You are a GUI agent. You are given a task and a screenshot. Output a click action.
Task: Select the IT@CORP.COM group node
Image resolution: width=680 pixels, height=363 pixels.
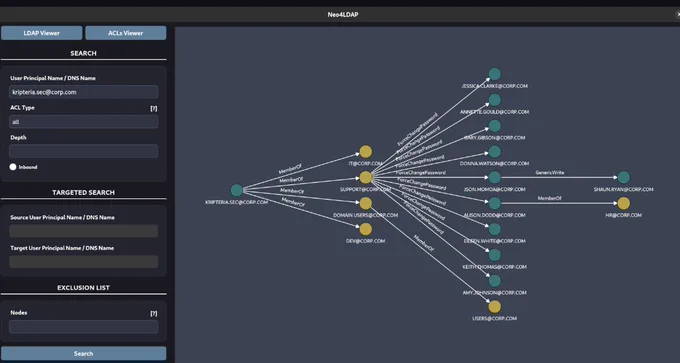coord(366,152)
